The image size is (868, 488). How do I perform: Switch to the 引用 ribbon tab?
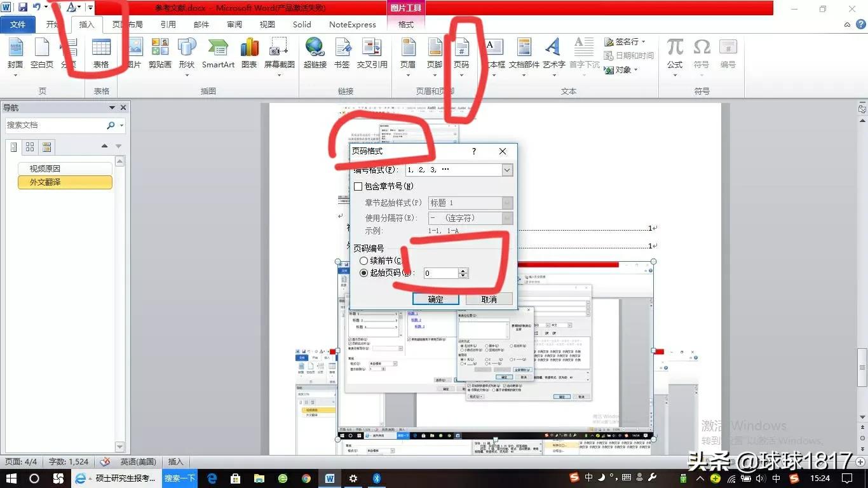coord(168,25)
